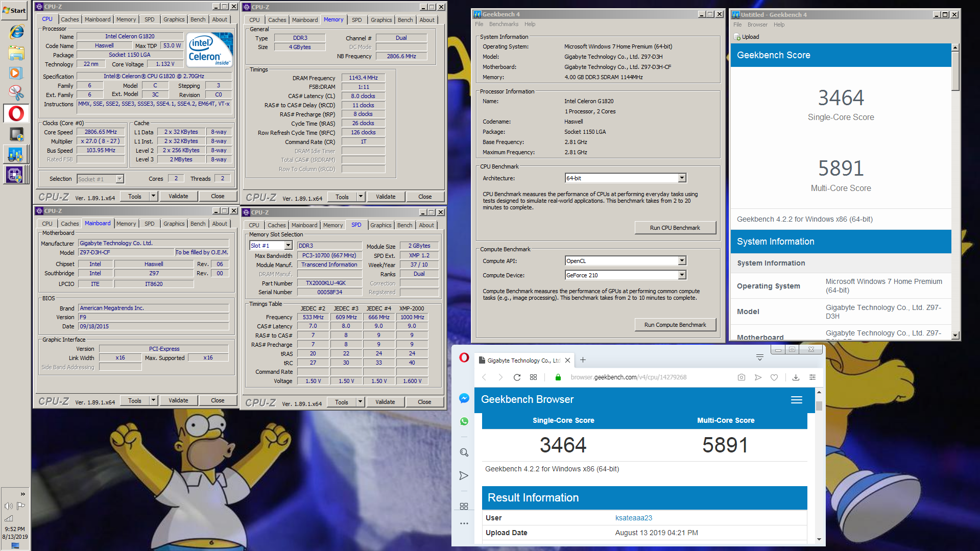
Task: Open the Compute API dropdown
Action: (x=682, y=261)
